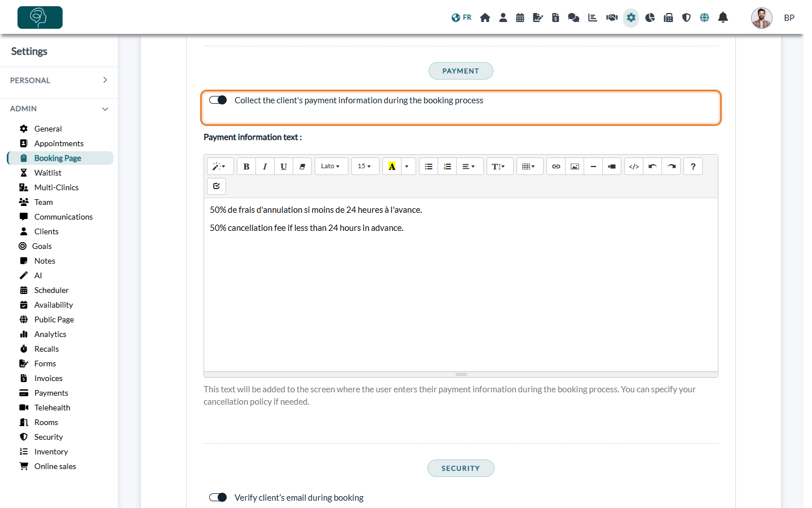Open the magic wand style dropdown
The width and height of the screenshot is (812, 508).
click(220, 167)
